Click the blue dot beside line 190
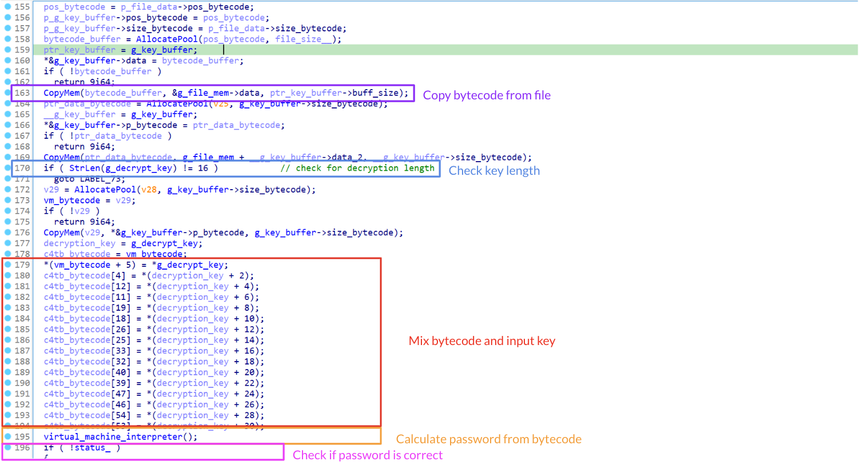This screenshot has height=465, width=868. click(8, 383)
